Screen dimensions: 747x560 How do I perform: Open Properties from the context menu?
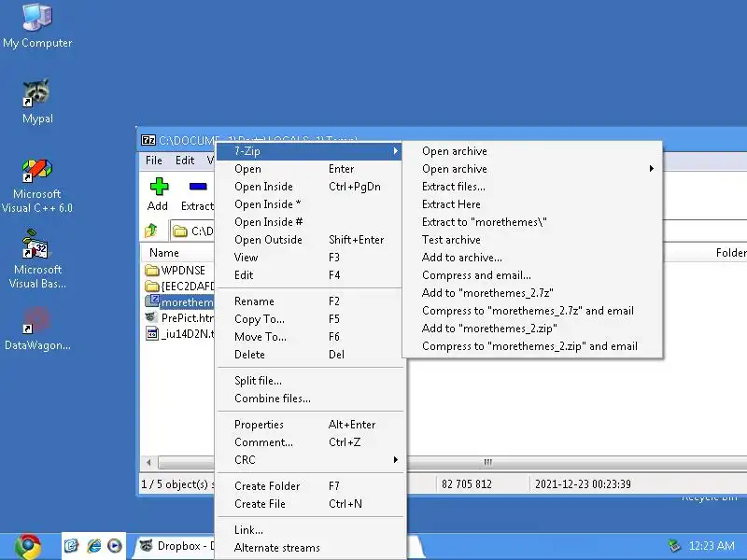(x=309, y=425)
